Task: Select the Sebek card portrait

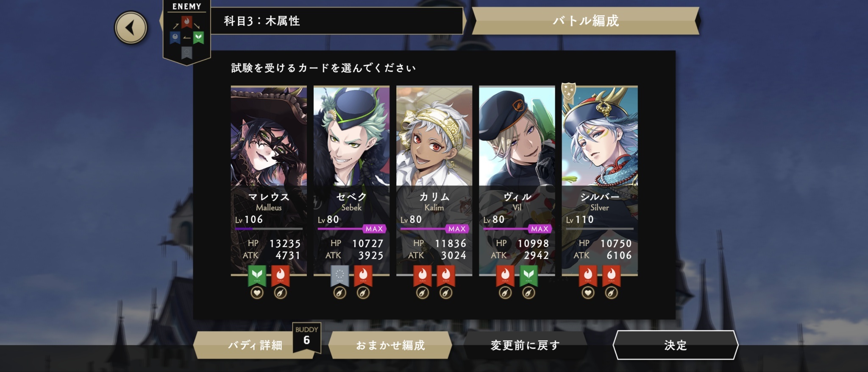Action: (x=351, y=136)
